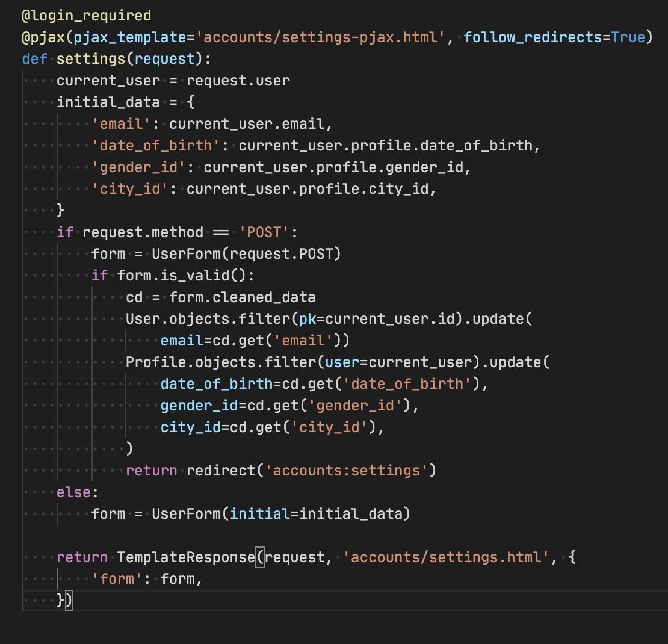This screenshot has height=644, width=668.
Task: Click the pk keyword argument
Action: click(308, 319)
